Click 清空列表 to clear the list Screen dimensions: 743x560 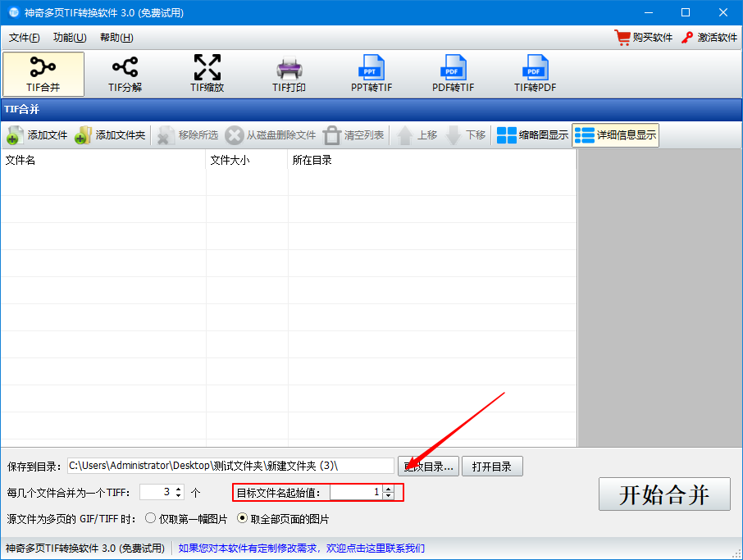[353, 135]
